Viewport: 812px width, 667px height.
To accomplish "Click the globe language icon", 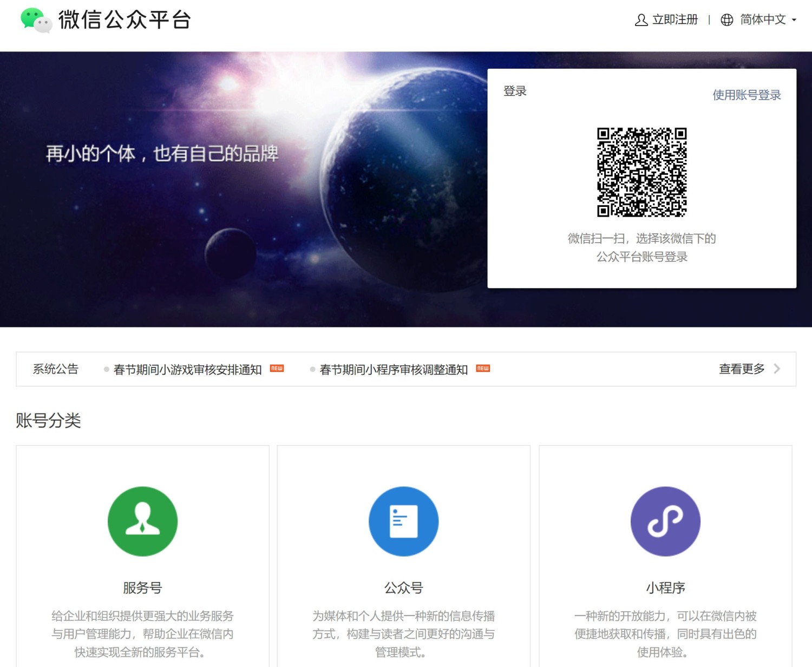I will 726,20.
